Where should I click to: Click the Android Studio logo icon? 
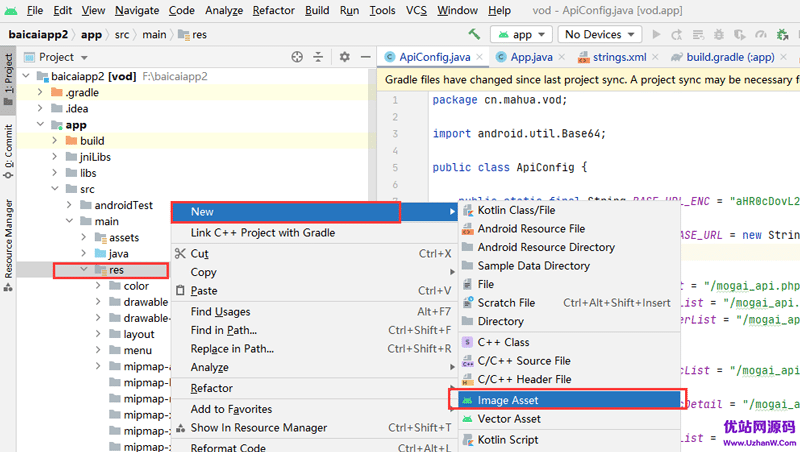(x=10, y=10)
